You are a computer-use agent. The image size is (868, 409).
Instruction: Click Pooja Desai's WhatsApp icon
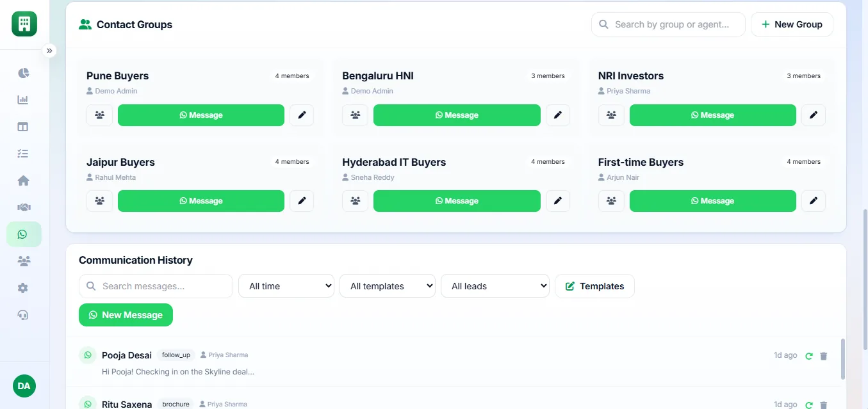tap(88, 355)
